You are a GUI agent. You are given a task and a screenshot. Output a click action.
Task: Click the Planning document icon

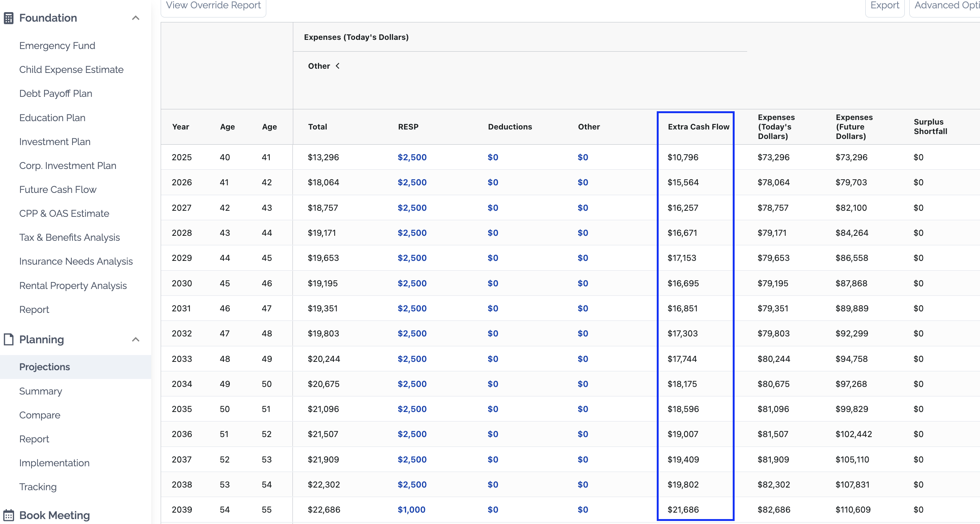(x=9, y=339)
